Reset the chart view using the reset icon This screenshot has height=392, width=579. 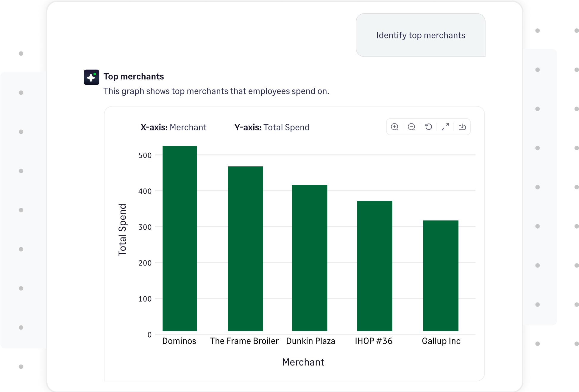point(428,127)
